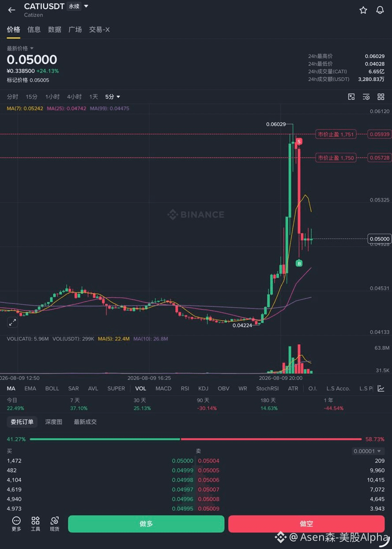The width and height of the screenshot is (392, 549).
Task: Select the 分时 chart interval
Action: pyautogui.click(x=12, y=97)
